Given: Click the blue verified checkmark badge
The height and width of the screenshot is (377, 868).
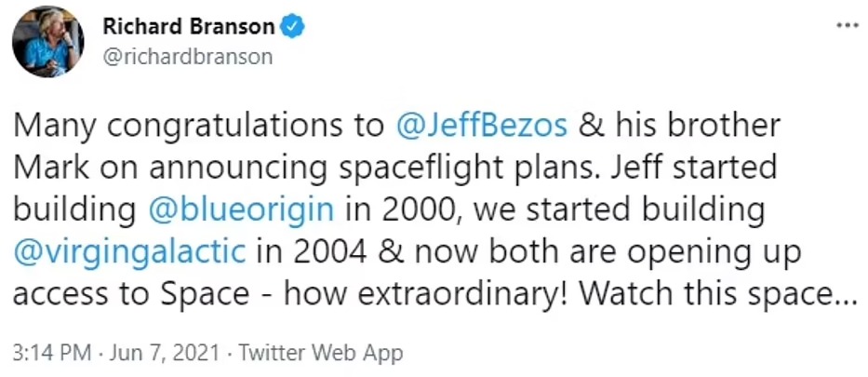Looking at the screenshot, I should tap(294, 28).
